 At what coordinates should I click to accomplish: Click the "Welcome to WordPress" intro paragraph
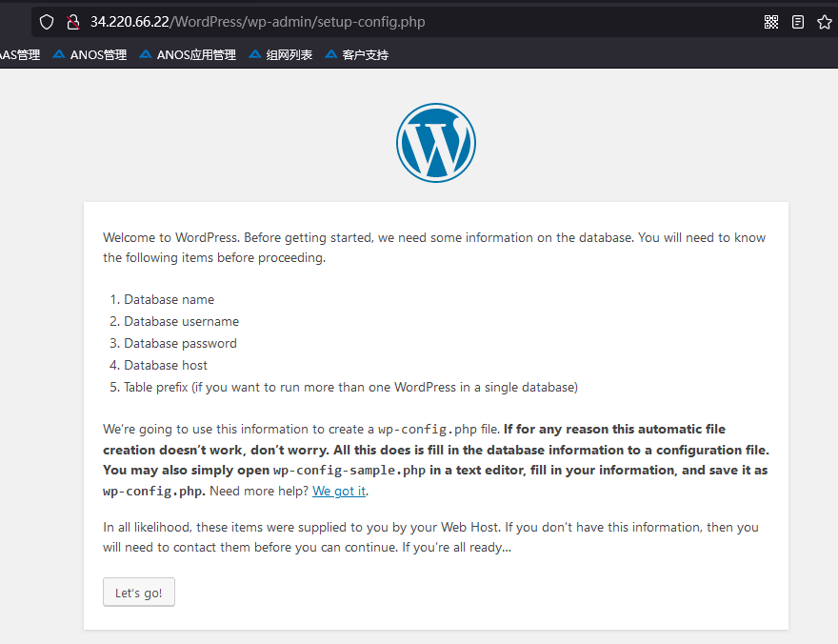434,248
